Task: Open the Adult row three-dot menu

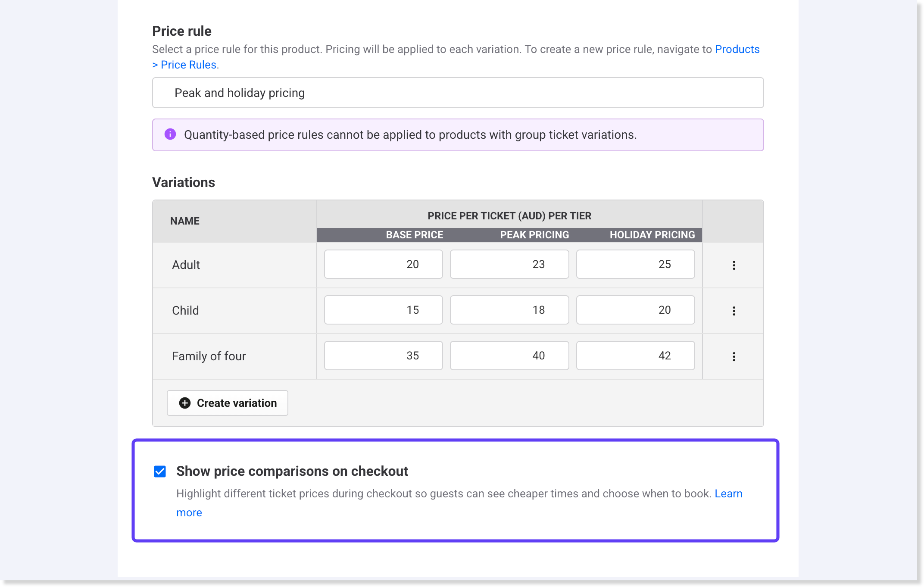Action: point(734,265)
